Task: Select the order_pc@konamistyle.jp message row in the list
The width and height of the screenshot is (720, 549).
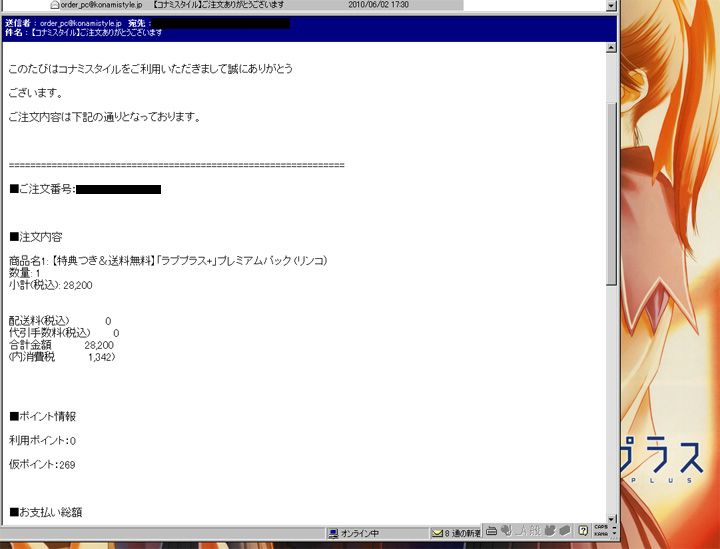Action: [x=256, y=5]
